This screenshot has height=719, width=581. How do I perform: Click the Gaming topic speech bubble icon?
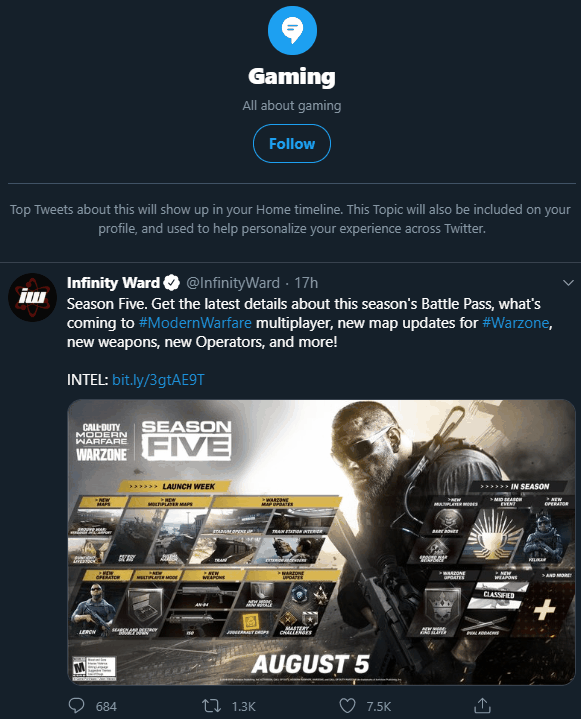pyautogui.click(x=292, y=30)
